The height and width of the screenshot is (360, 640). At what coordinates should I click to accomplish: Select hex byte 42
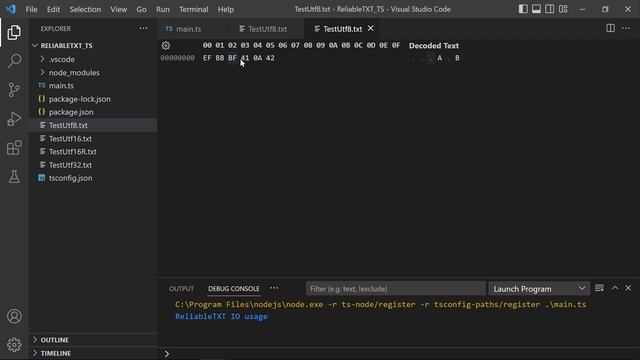(x=270, y=58)
